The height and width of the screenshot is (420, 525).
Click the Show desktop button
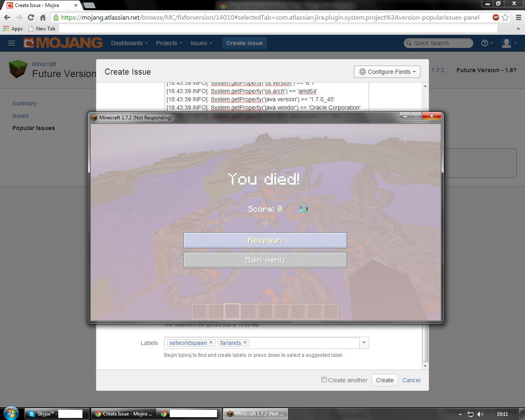pos(522,414)
